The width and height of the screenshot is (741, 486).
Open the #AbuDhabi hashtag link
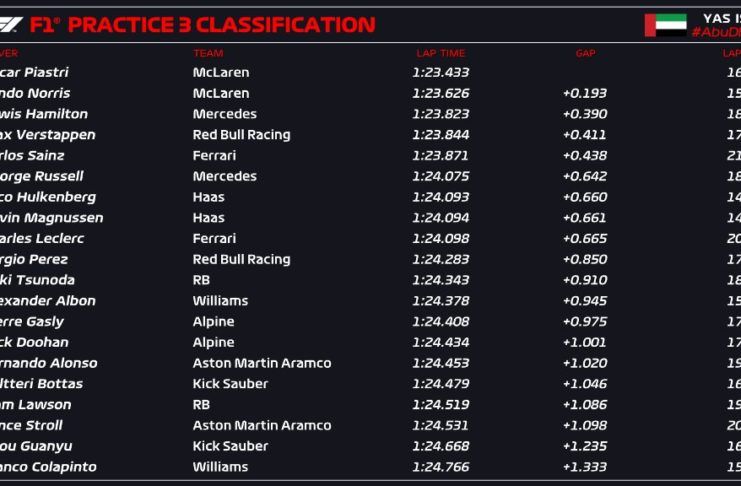[x=716, y=32]
